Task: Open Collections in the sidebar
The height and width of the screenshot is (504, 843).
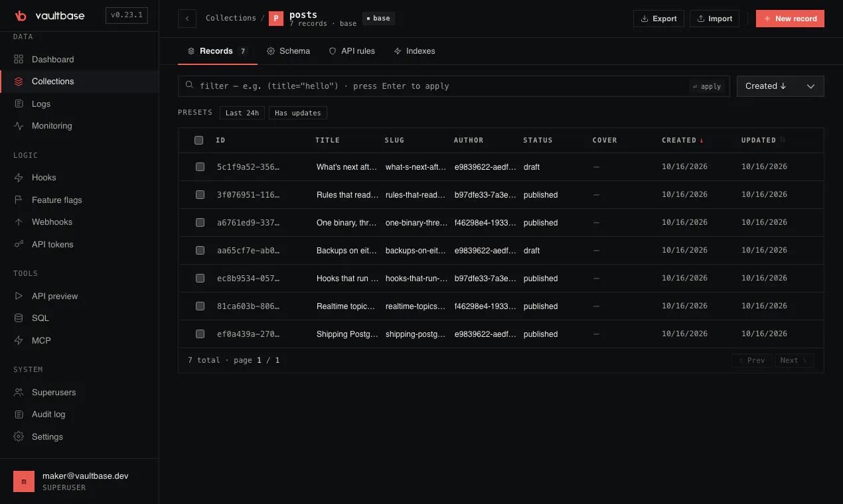Action: click(x=80, y=82)
